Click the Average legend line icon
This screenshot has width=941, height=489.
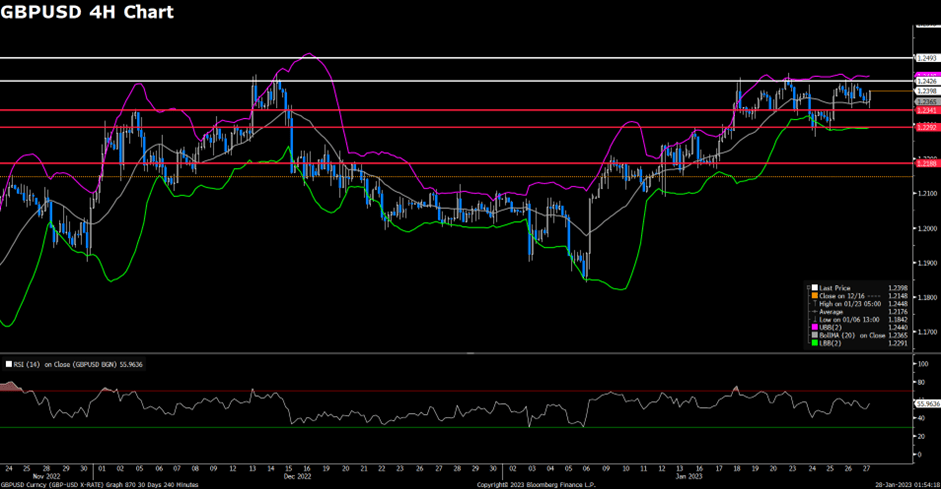pos(813,312)
